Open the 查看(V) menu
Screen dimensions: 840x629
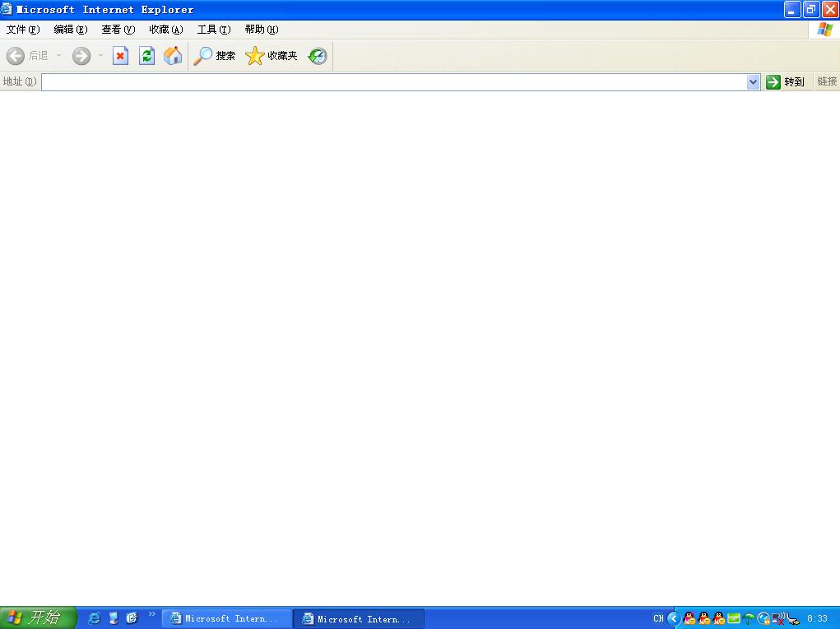click(118, 30)
